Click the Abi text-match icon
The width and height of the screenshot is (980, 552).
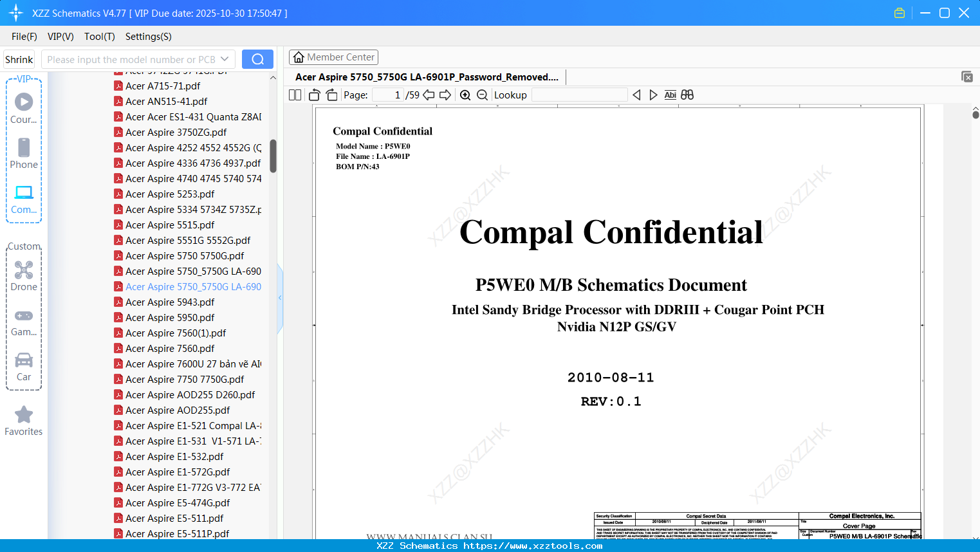670,95
